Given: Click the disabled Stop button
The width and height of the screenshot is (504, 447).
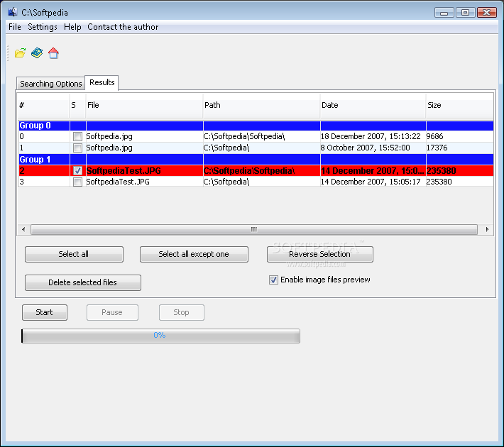Looking at the screenshot, I should point(181,312).
